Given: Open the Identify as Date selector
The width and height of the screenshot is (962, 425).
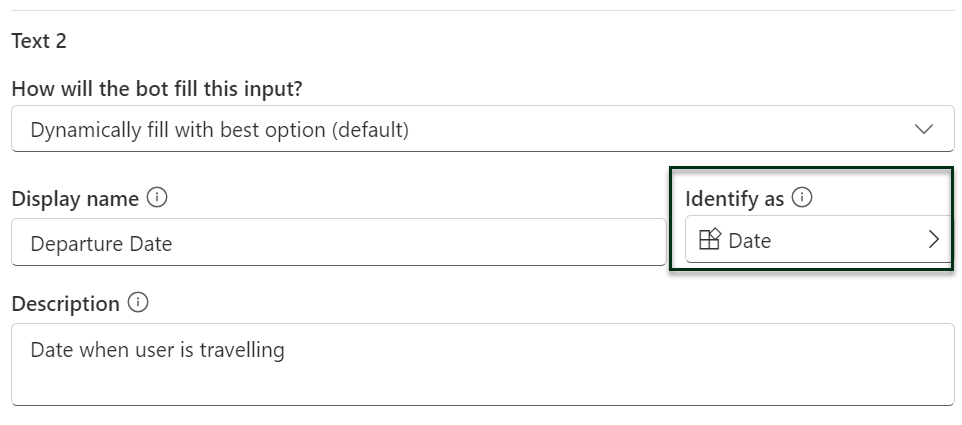Looking at the screenshot, I should [x=818, y=240].
